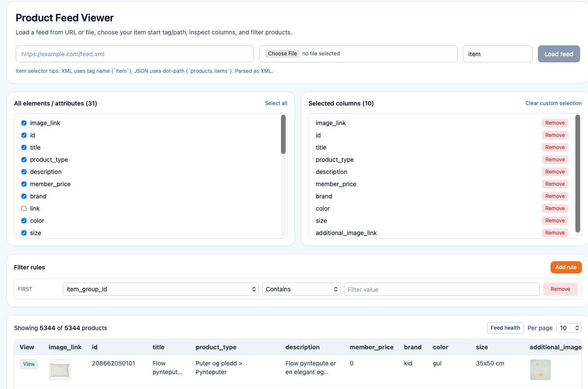
Task: Click the brand column header
Action: (x=412, y=347)
